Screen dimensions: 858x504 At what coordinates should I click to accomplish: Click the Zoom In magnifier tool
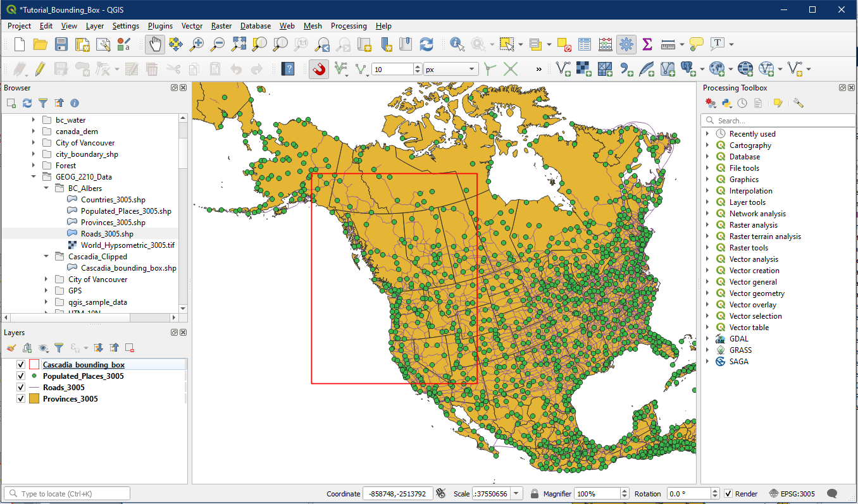[197, 44]
